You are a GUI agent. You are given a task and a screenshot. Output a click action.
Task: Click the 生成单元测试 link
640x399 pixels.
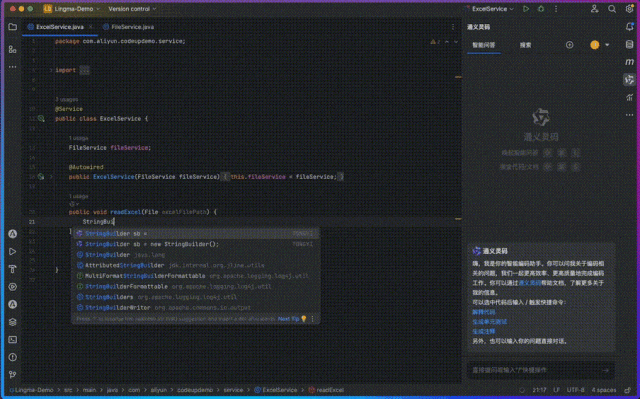(x=490, y=321)
